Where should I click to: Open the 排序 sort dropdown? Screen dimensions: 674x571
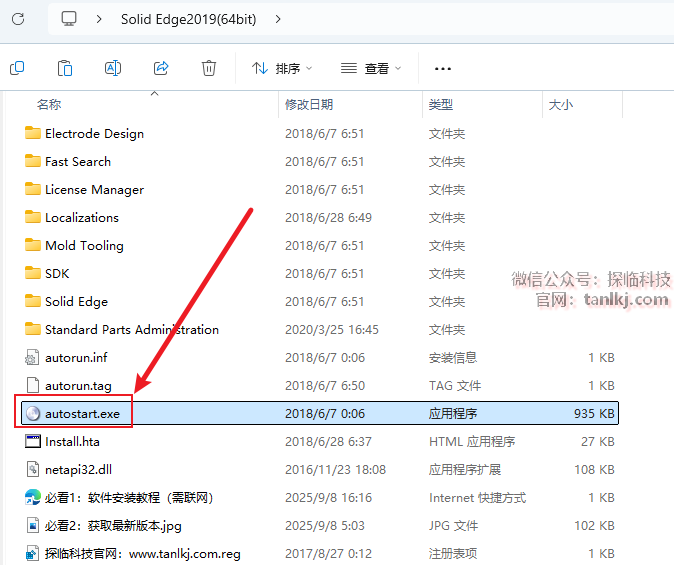(282, 68)
